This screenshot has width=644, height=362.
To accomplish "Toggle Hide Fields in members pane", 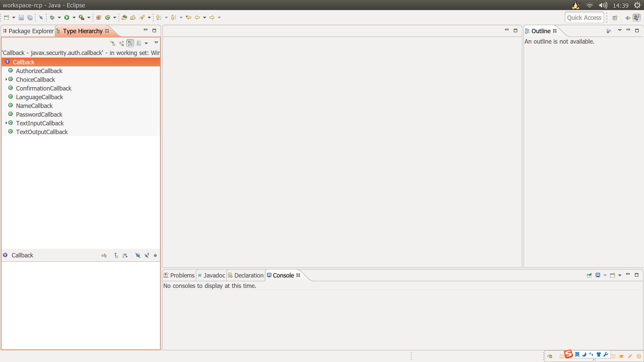I will (x=138, y=255).
